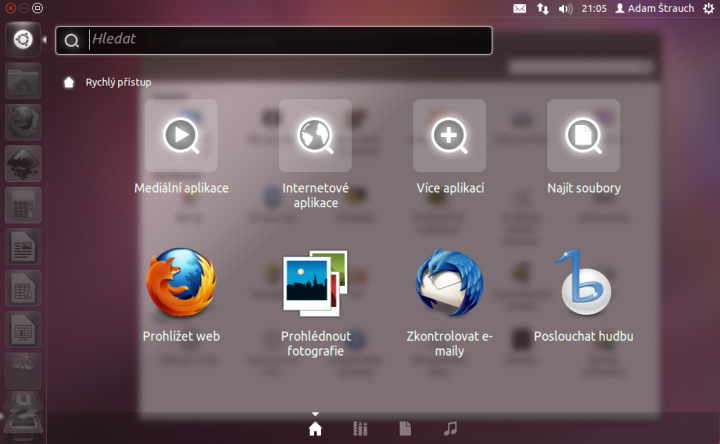Open Více aplikací shortcut
Screen dimensions: 720x444
tap(450, 147)
